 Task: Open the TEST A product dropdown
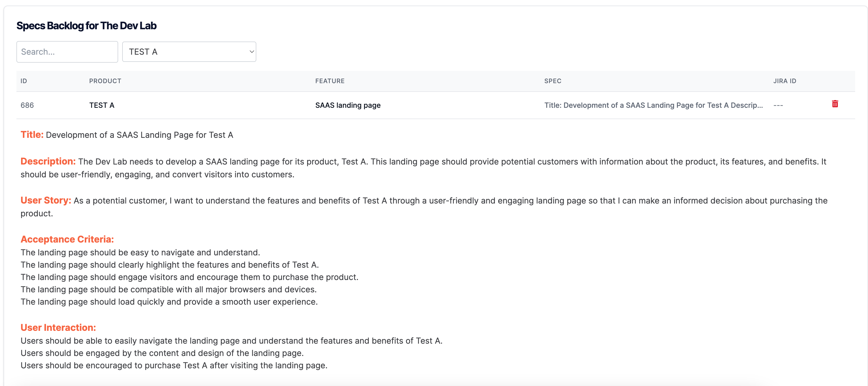pos(189,52)
